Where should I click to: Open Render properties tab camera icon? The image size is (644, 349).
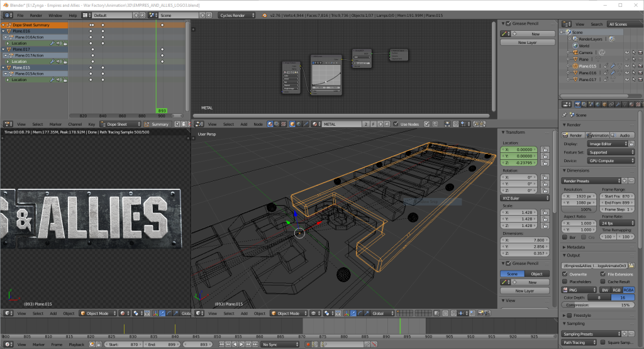(x=578, y=104)
